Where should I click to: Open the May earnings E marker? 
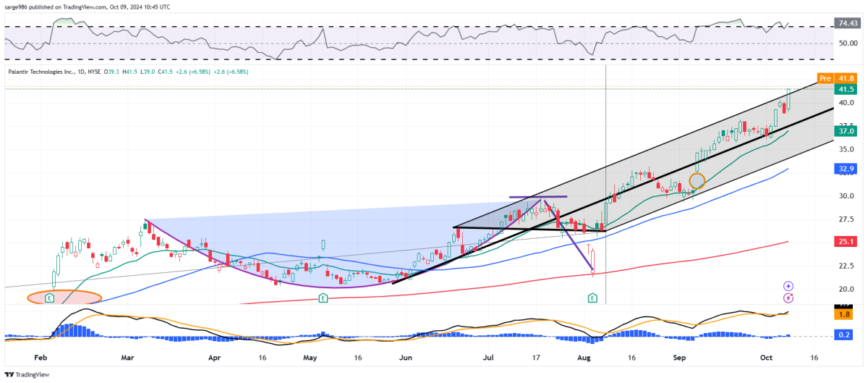[320, 298]
